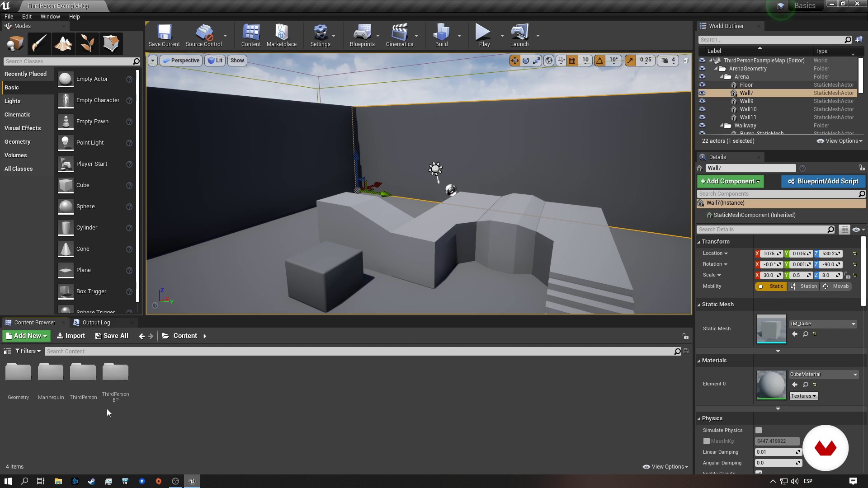Select rotate gizmo mode in viewport

coord(526,61)
